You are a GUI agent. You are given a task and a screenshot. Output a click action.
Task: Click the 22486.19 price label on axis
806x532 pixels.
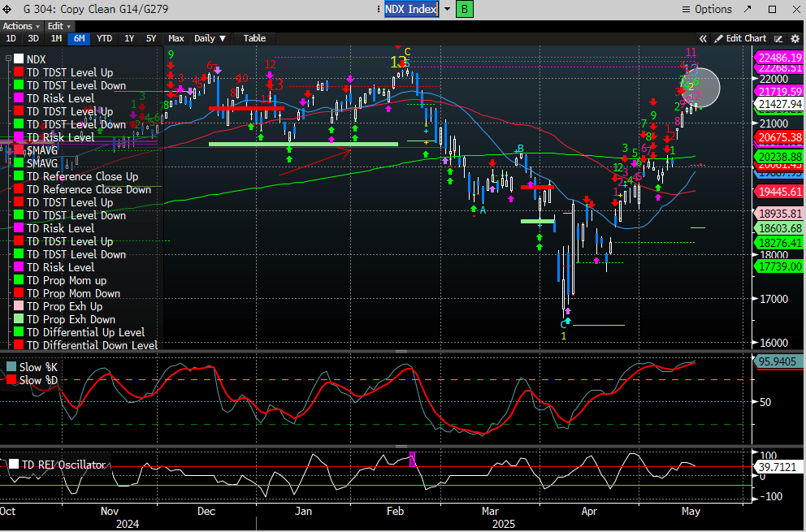780,58
